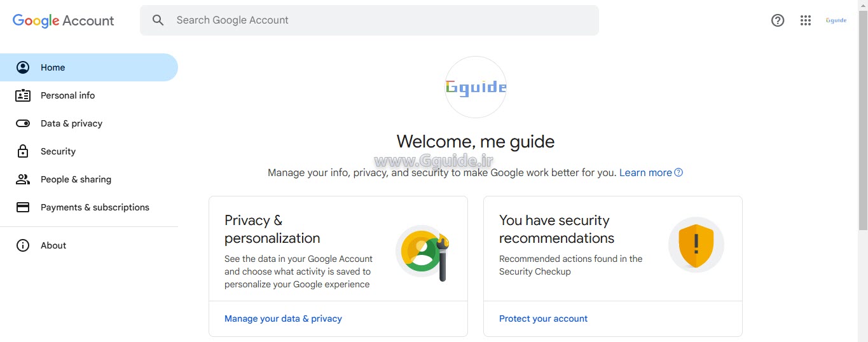Open the Manage your data & privacy link
The height and width of the screenshot is (342, 868).
pyautogui.click(x=283, y=318)
